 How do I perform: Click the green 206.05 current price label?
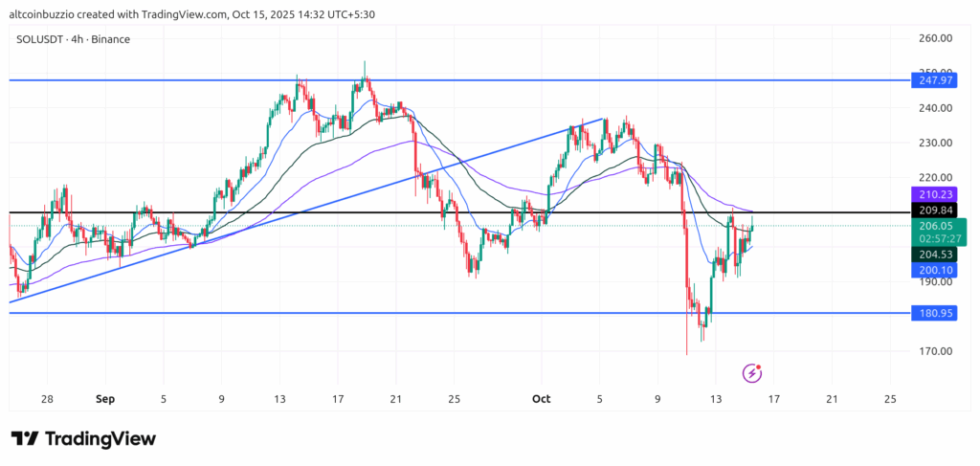[931, 227]
